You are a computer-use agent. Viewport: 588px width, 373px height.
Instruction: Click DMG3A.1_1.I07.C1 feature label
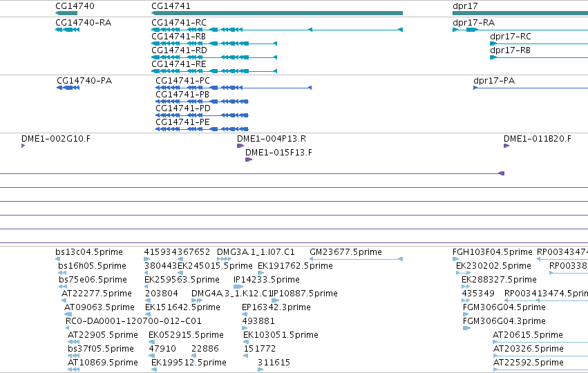[256, 252]
